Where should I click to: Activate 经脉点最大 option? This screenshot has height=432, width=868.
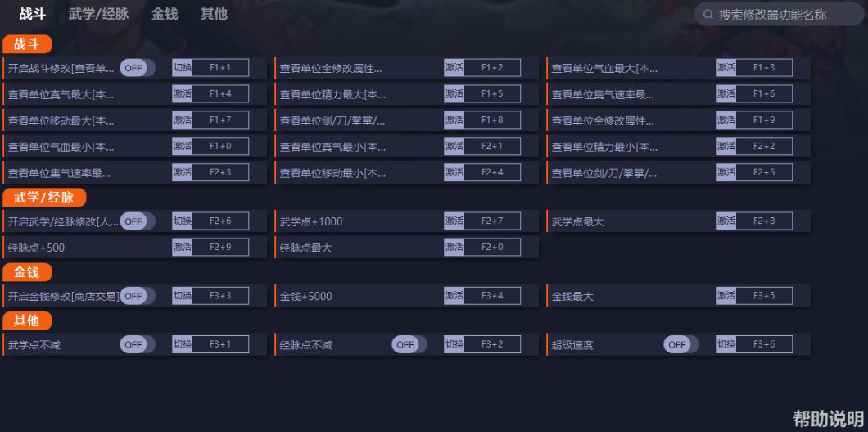click(454, 247)
